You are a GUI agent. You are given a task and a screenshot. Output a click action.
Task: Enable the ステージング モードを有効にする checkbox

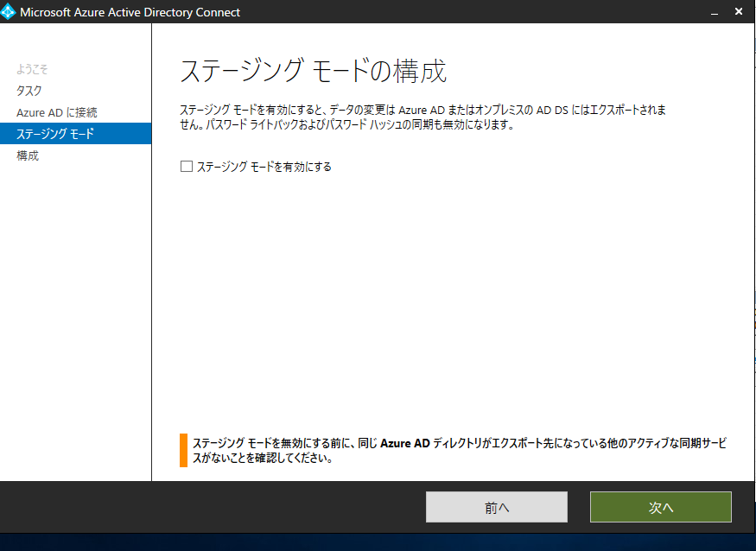click(186, 166)
